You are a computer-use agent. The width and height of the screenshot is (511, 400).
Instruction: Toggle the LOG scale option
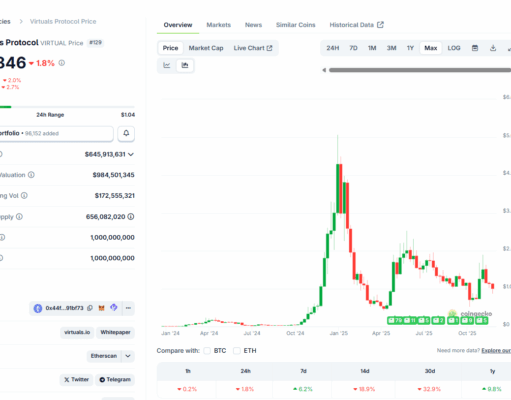tap(454, 48)
